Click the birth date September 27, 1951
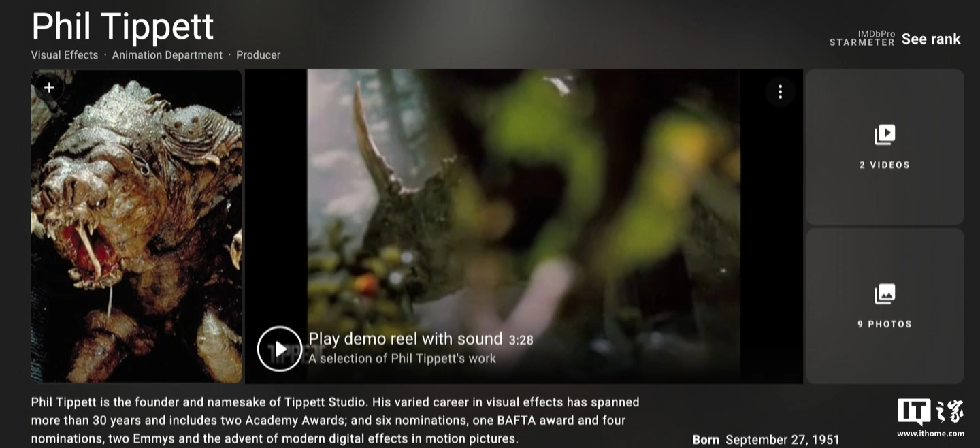The image size is (980, 448). point(783,440)
